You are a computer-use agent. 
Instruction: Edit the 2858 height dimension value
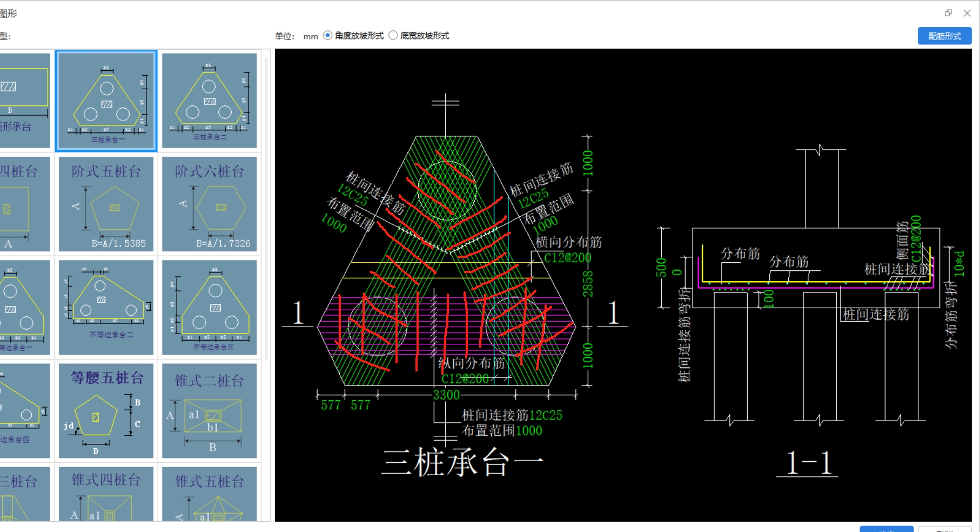point(588,284)
